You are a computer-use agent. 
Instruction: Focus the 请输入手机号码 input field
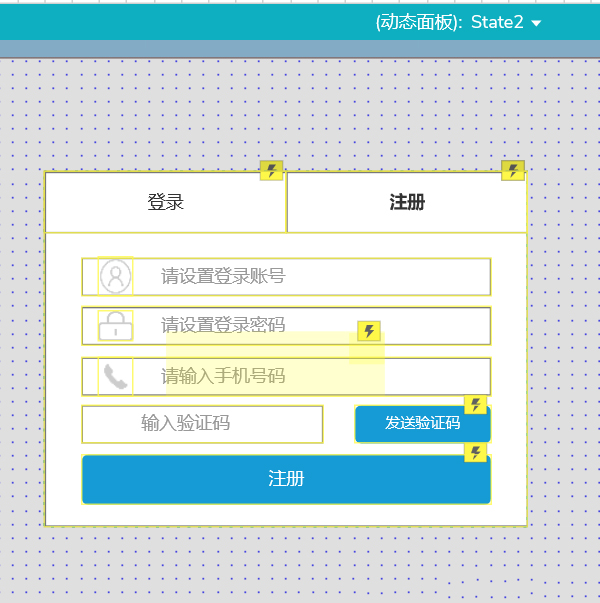[286, 376]
